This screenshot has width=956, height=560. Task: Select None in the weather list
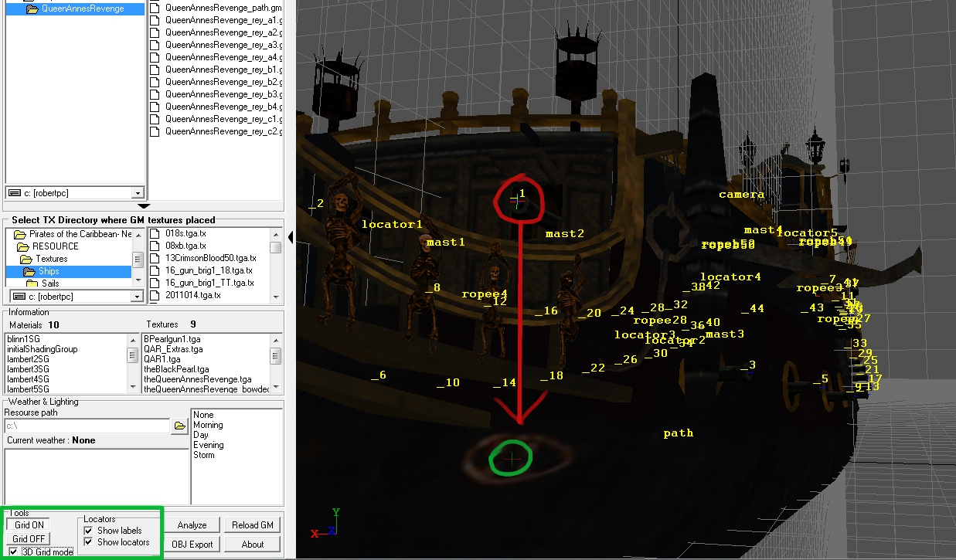point(204,415)
